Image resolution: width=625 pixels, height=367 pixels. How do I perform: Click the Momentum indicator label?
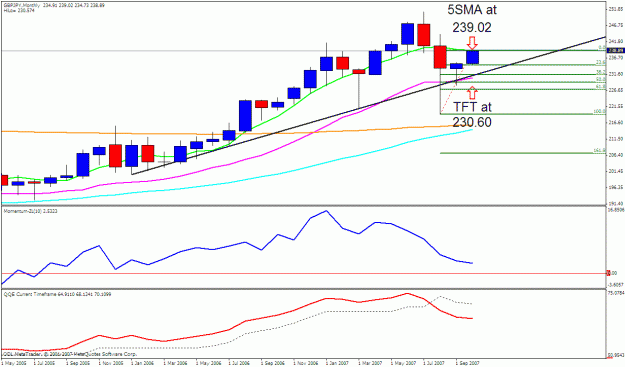(30, 211)
